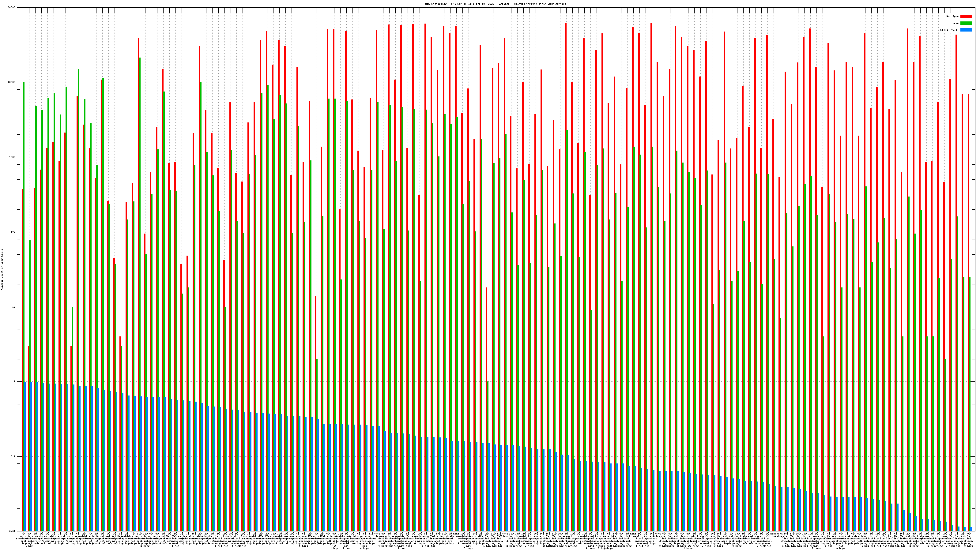Click the 1000 y-axis tick label
Screen dimensions: 980x551
tap(13, 157)
